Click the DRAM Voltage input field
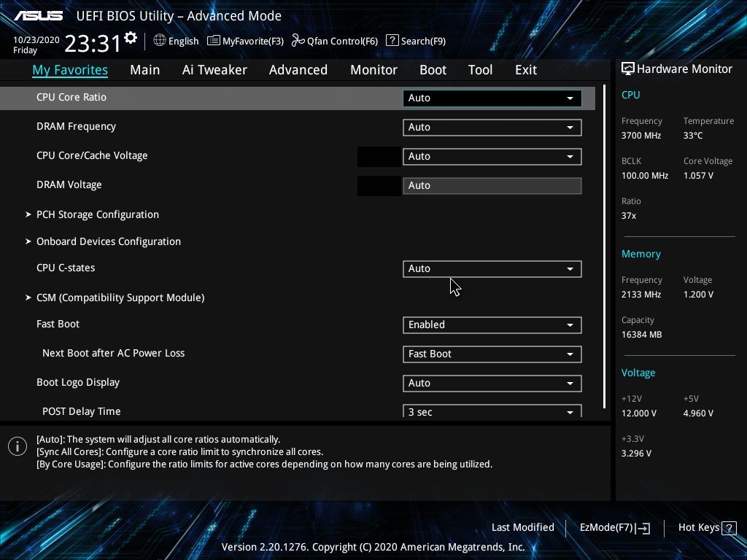This screenshot has width=747, height=560. tap(492, 186)
